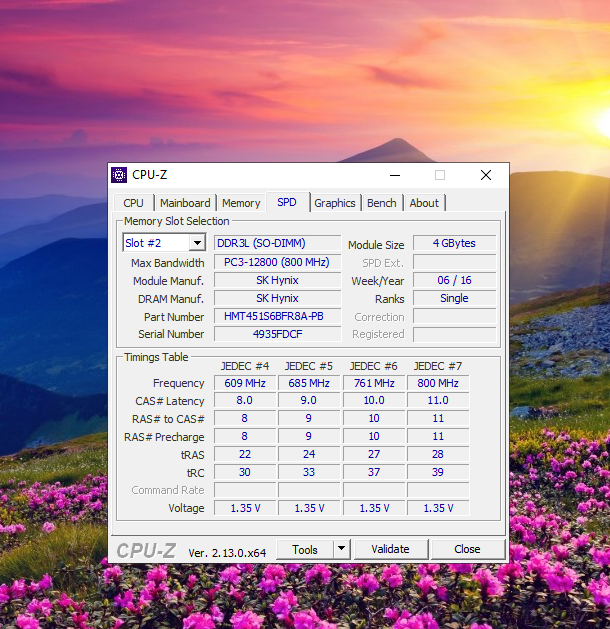
Task: Click the Max Bandwidth PC3-12800 field
Action: coord(276,262)
